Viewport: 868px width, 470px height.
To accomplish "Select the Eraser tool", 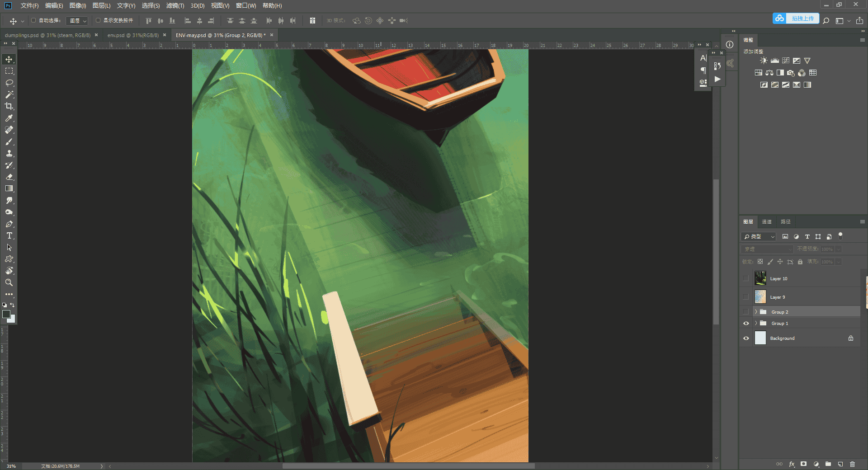I will (9, 177).
